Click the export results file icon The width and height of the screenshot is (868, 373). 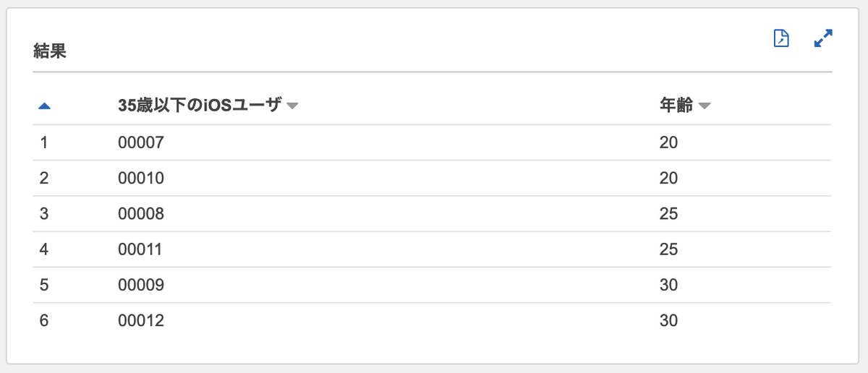781,38
